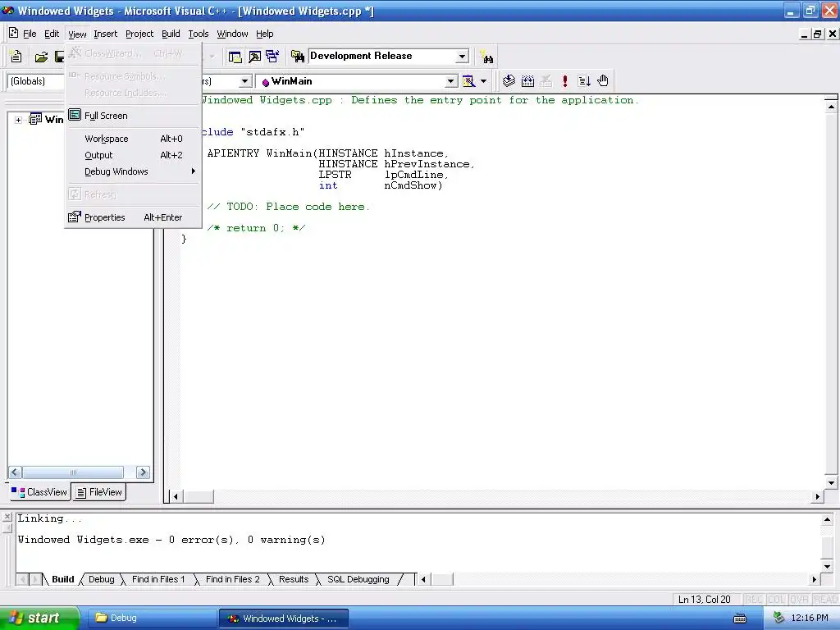The image size is (840, 630).
Task: Switch to the ClassView tab
Action: point(39,492)
